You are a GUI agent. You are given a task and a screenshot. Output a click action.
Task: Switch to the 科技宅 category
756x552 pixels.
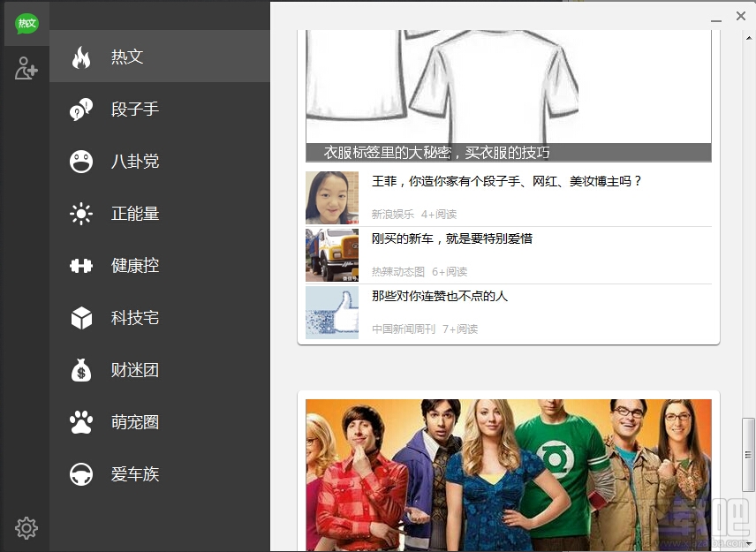pos(135,318)
